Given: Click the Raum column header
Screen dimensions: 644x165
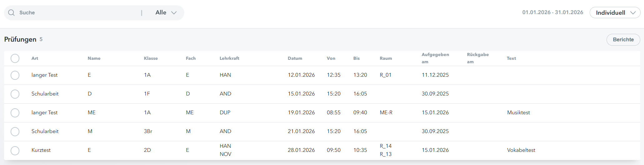Looking at the screenshot, I should [x=386, y=59].
